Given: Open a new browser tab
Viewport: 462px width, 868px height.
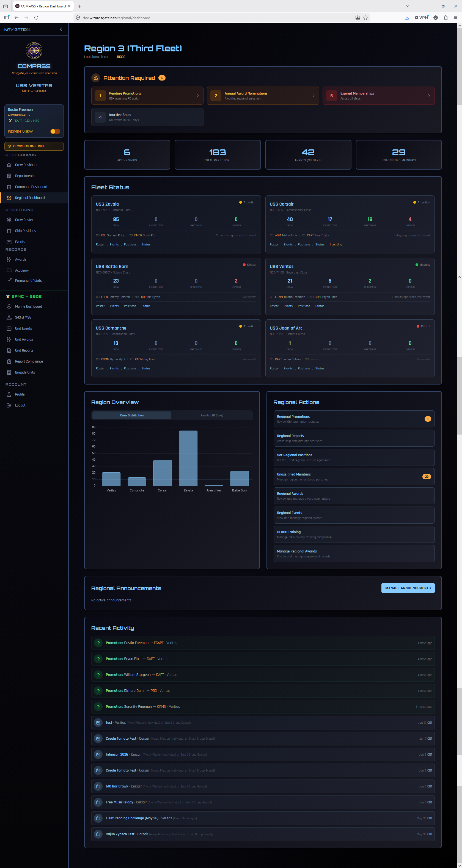Looking at the screenshot, I should [x=79, y=6].
